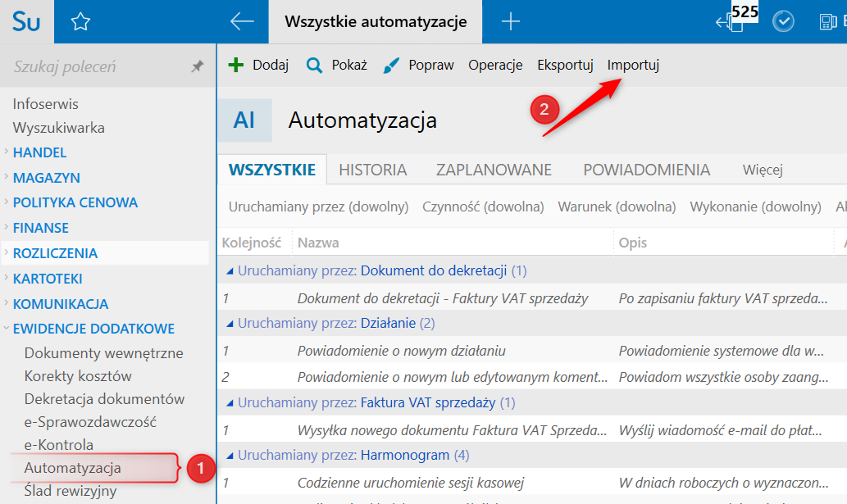Open a new tab with plus icon
Viewport: 847px width, 504px height.
(x=511, y=22)
